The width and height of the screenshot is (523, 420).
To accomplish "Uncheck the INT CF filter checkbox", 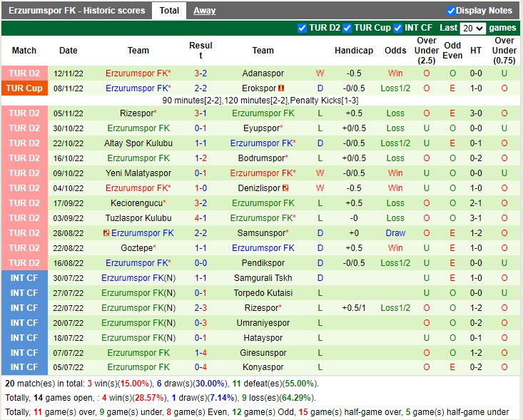I will click(x=397, y=28).
